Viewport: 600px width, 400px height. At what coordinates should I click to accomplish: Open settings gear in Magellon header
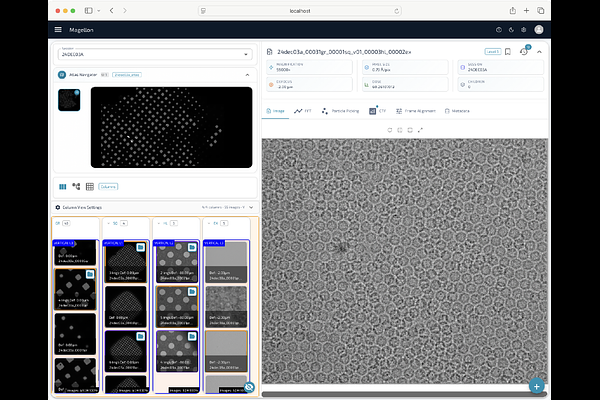(524, 30)
